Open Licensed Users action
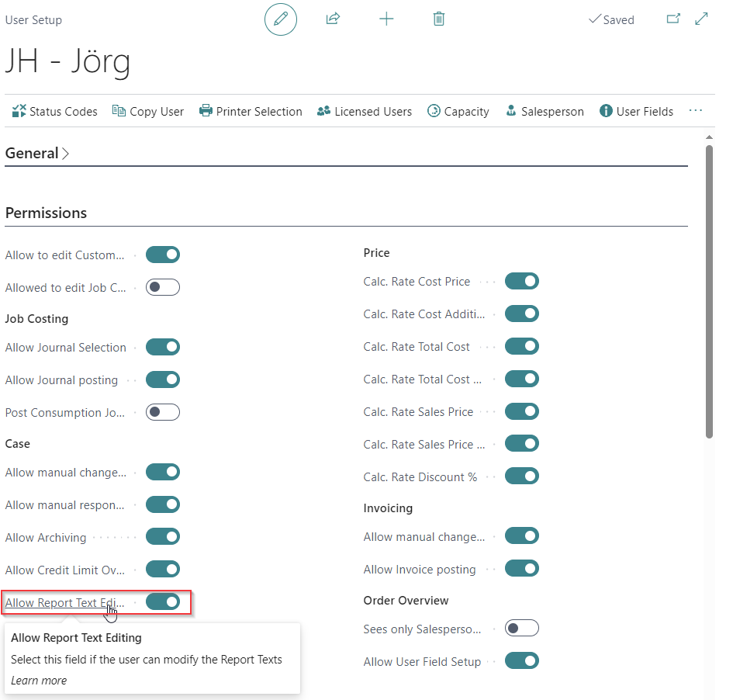The image size is (733, 700). click(365, 111)
